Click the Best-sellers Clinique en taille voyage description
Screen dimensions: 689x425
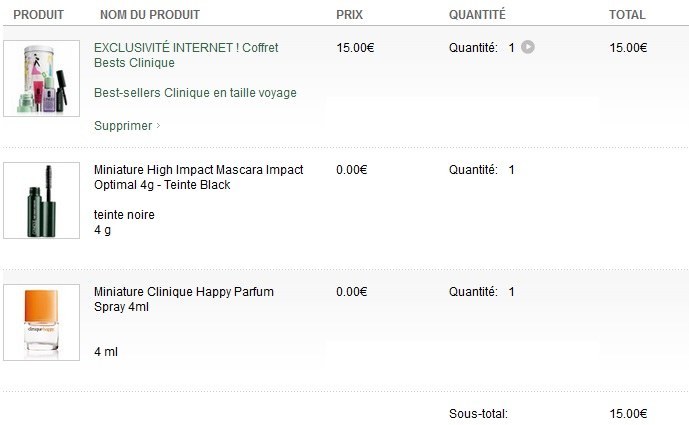(x=194, y=93)
